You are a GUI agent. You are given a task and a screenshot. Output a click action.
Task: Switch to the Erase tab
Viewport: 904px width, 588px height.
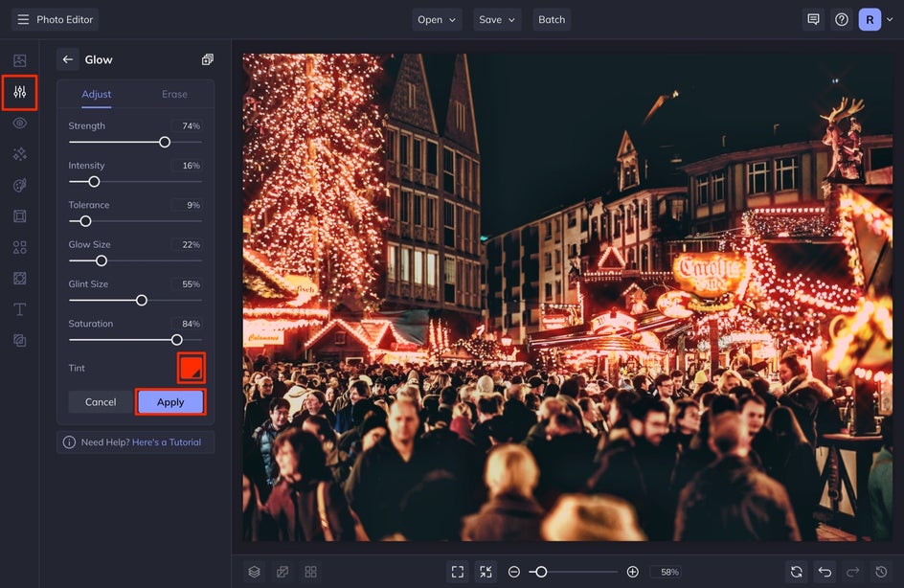(174, 94)
